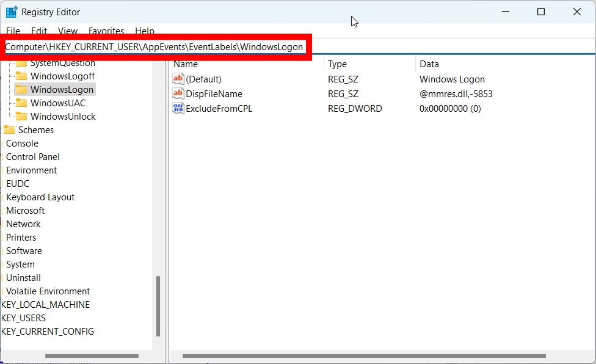Select the Uninstall key
Screen dimensions: 596x364
pos(24,278)
